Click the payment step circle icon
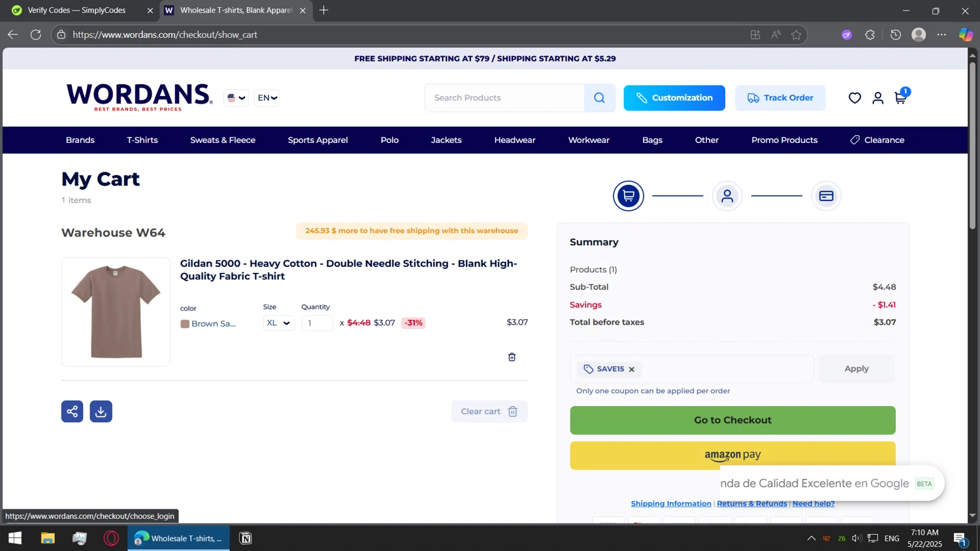The image size is (980, 551). point(826,196)
